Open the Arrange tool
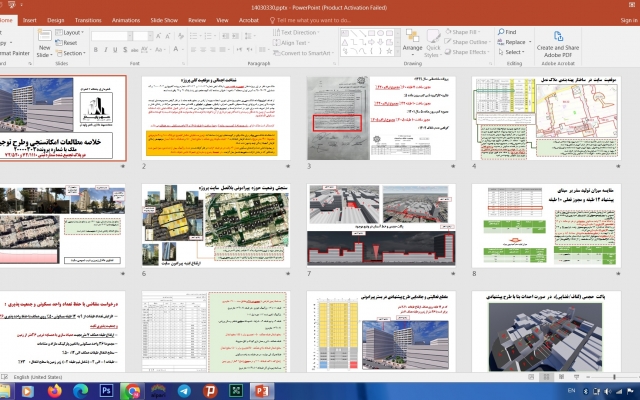The image size is (640, 400). [412, 43]
